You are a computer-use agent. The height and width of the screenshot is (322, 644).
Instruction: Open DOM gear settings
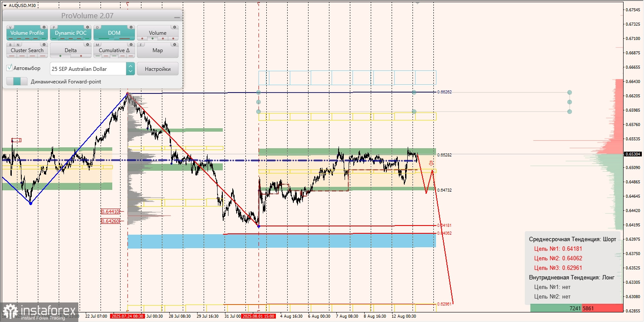131,27
